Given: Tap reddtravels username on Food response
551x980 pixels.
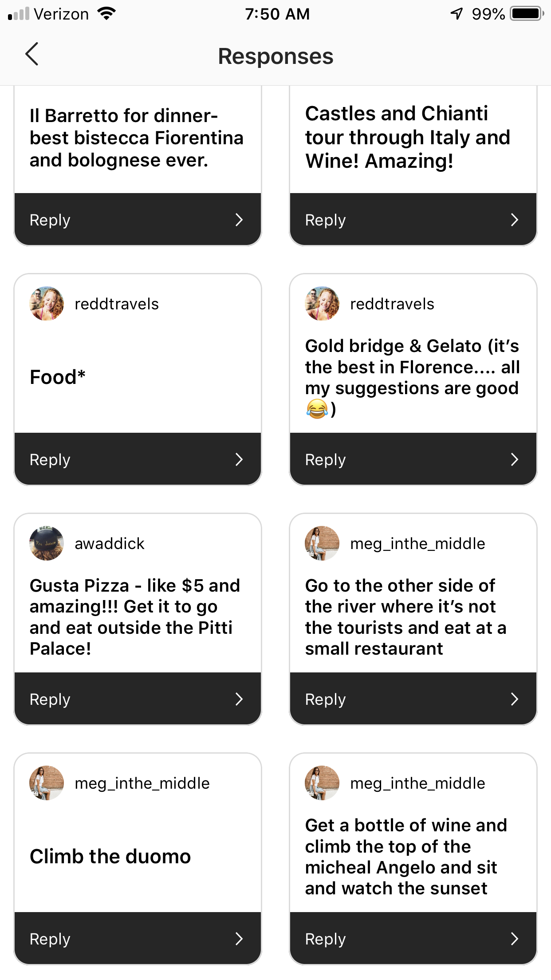Looking at the screenshot, I should pyautogui.click(x=117, y=304).
